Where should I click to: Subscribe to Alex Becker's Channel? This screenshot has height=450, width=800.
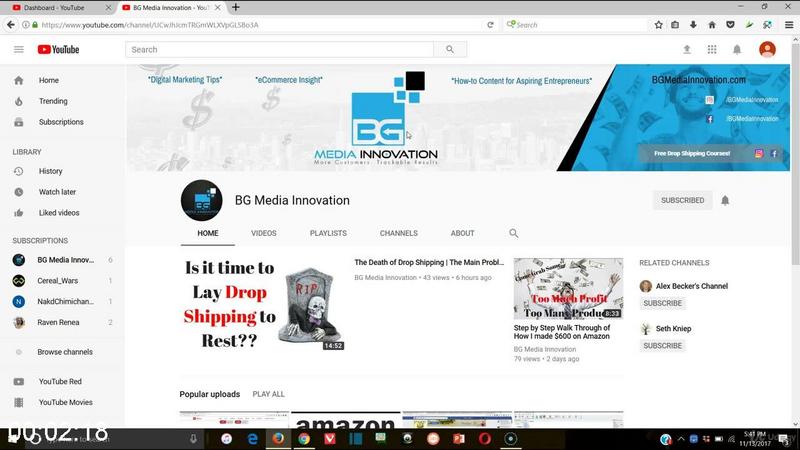663,303
